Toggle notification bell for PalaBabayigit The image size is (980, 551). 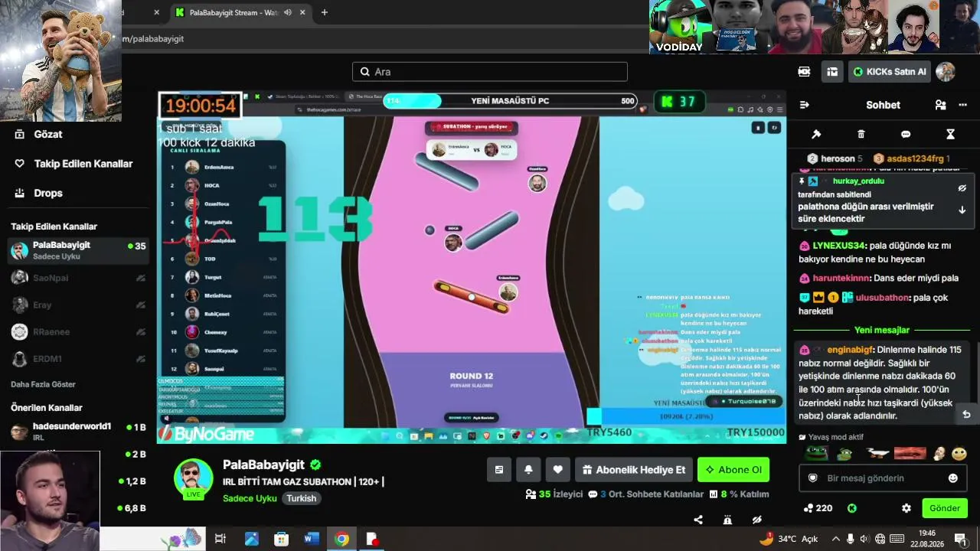coord(528,470)
